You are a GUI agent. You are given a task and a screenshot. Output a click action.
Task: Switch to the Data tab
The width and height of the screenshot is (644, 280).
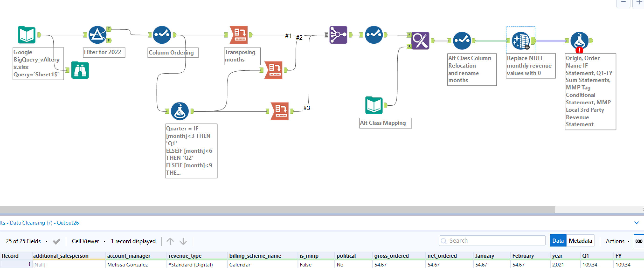pyautogui.click(x=557, y=241)
